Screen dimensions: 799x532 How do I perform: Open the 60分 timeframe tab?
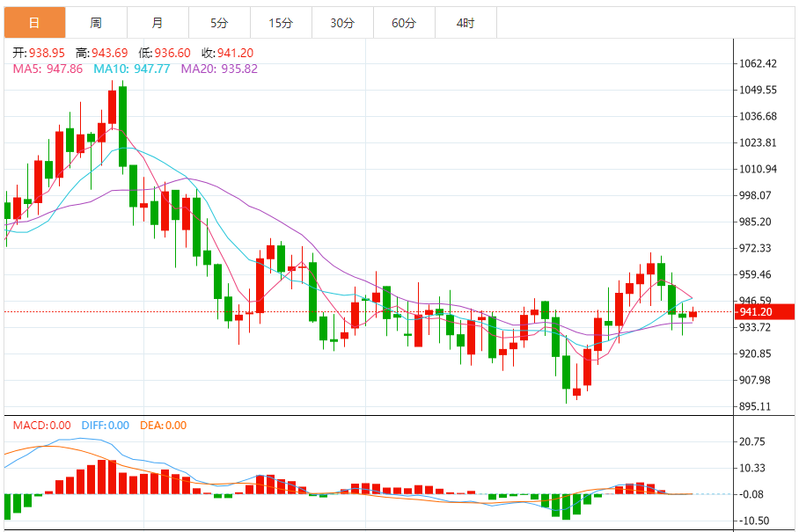click(x=404, y=23)
